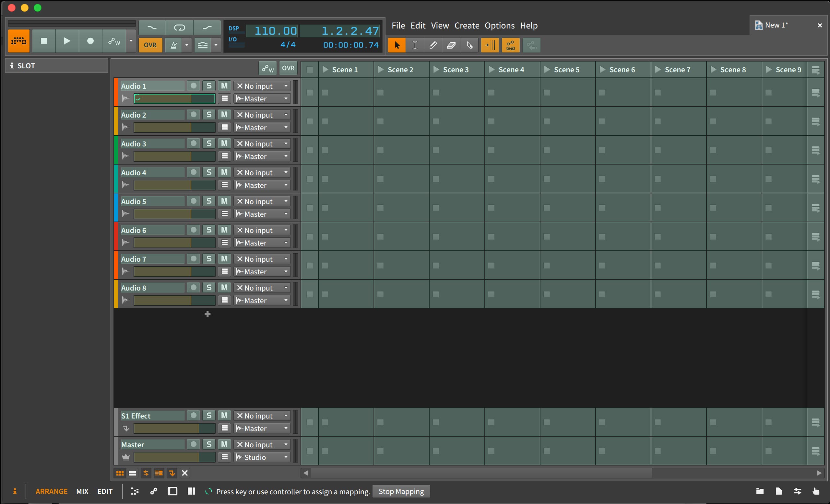The height and width of the screenshot is (504, 830).
Task: Select the Knife tool
Action: click(x=469, y=45)
